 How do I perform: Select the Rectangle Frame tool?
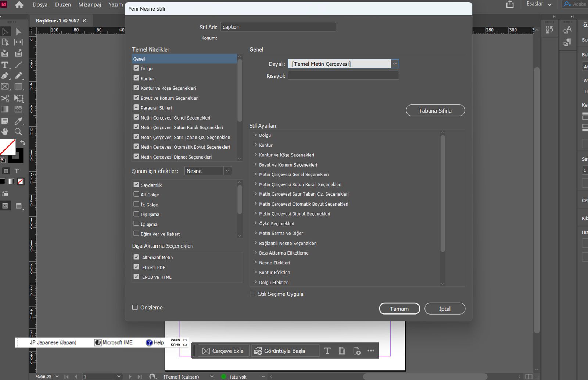coord(5,87)
